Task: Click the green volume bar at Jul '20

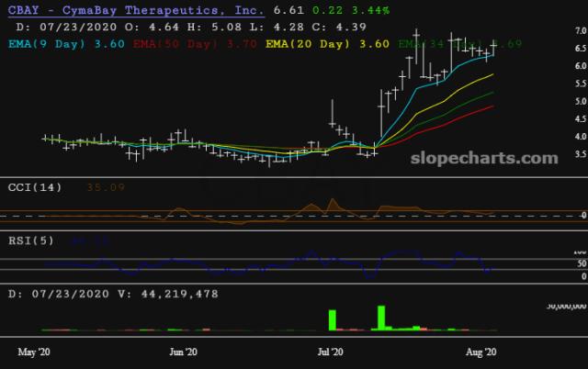Action: 331,319
